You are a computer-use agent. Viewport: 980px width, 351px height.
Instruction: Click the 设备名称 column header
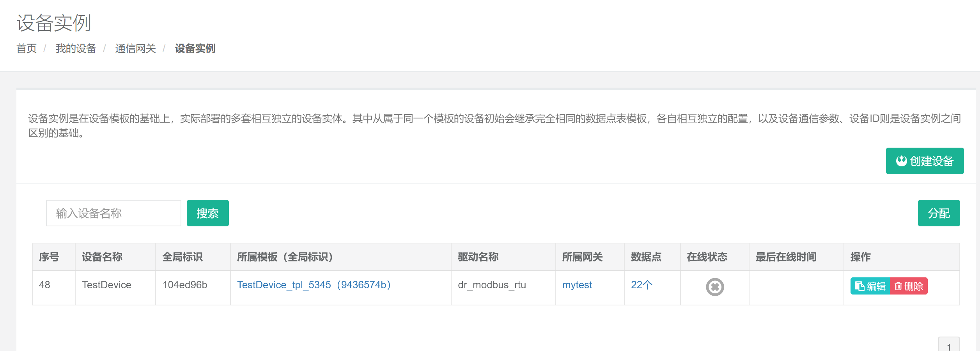click(102, 257)
